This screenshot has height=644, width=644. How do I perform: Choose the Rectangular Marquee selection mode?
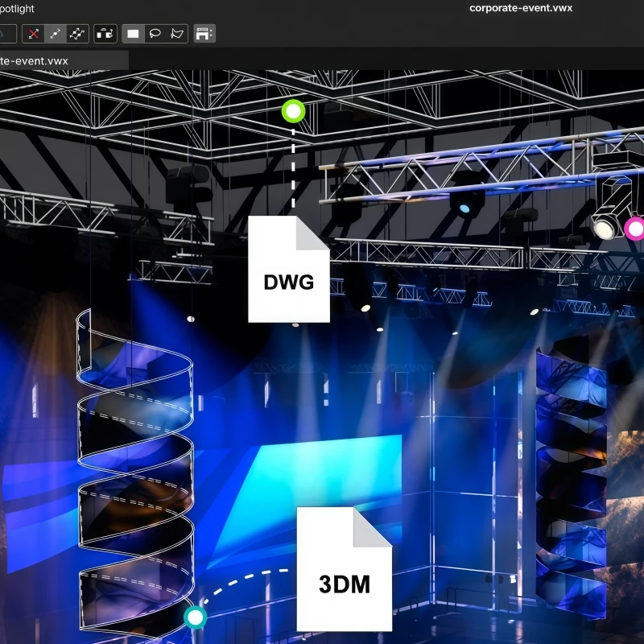133,34
